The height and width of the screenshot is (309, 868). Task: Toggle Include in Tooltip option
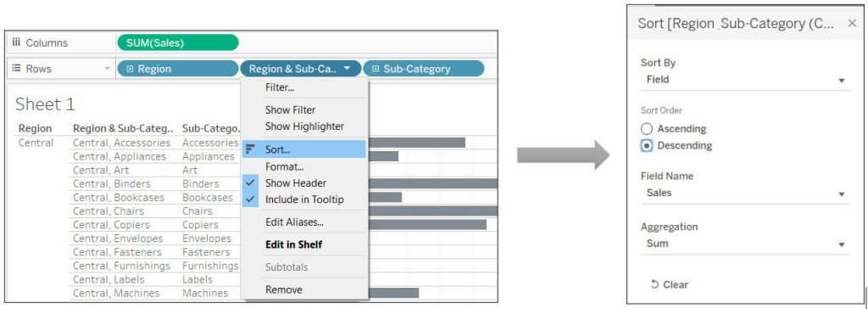[304, 199]
